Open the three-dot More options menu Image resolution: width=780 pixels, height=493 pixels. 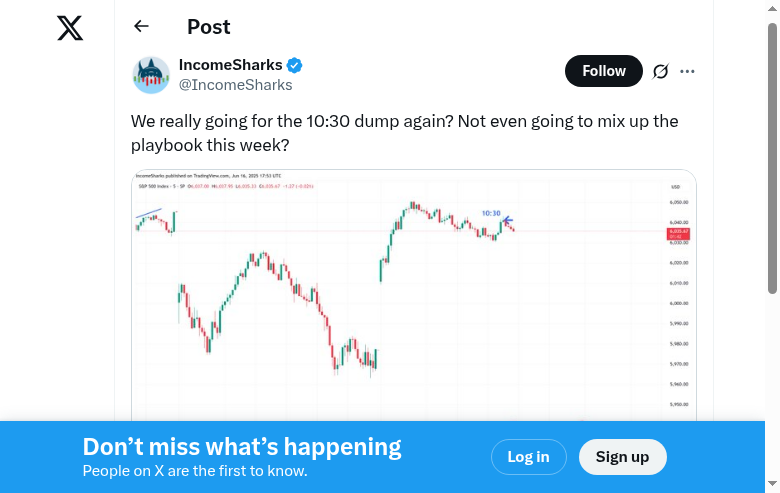click(687, 71)
